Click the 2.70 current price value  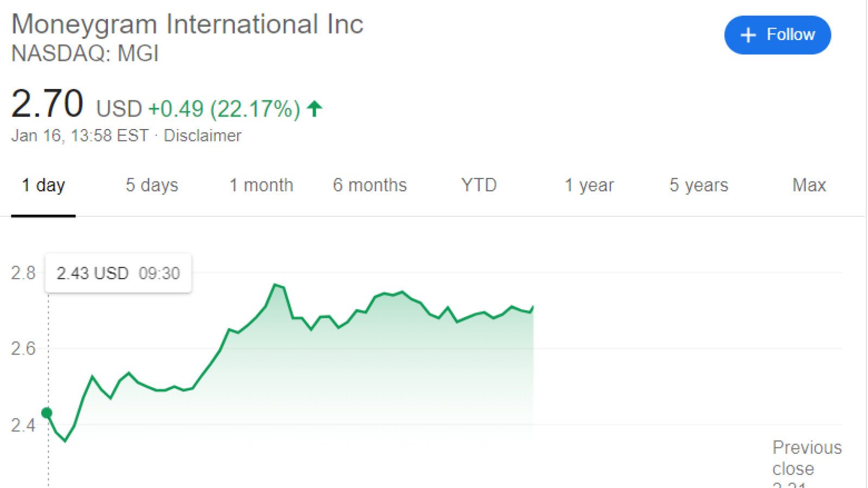(47, 104)
